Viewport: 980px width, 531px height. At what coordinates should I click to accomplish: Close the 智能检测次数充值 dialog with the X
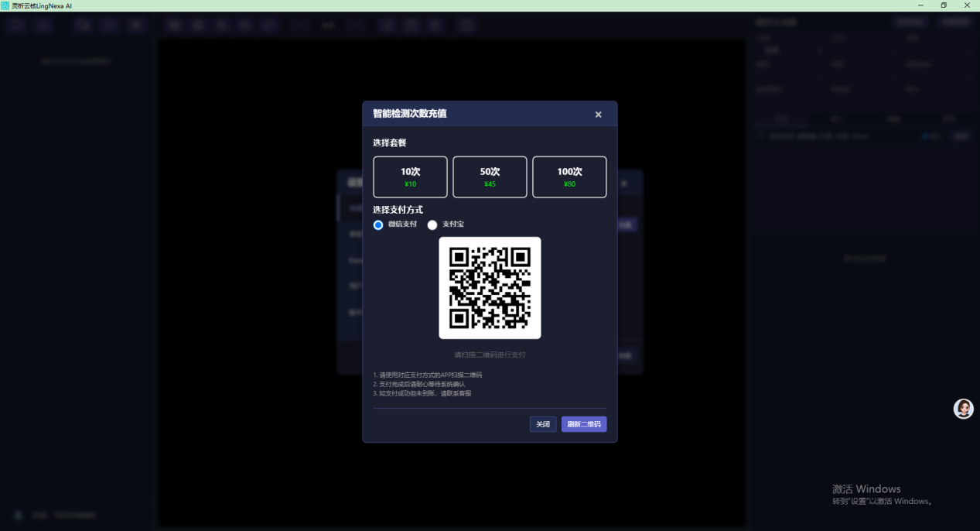tap(598, 115)
